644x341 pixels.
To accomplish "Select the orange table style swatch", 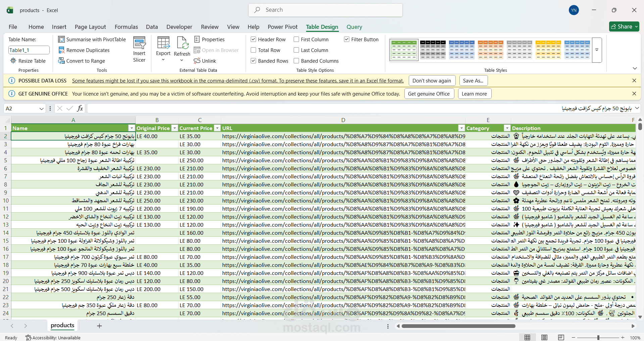I will coord(490,50).
